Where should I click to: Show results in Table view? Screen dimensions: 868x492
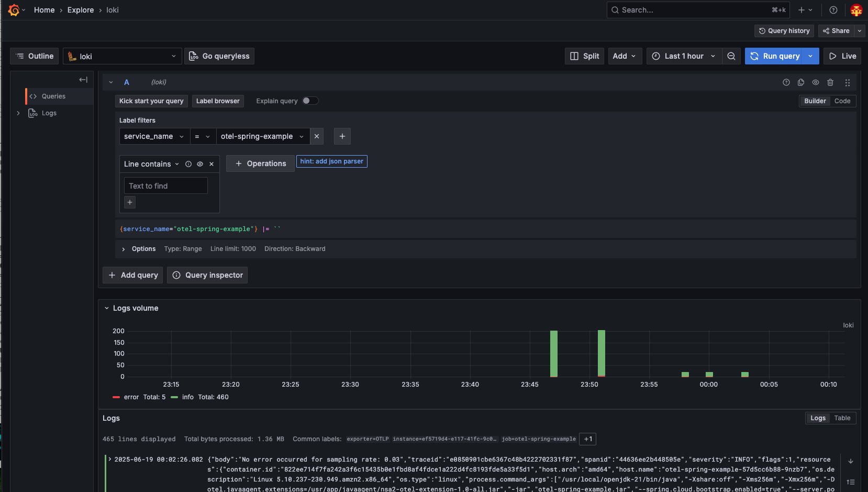(842, 418)
